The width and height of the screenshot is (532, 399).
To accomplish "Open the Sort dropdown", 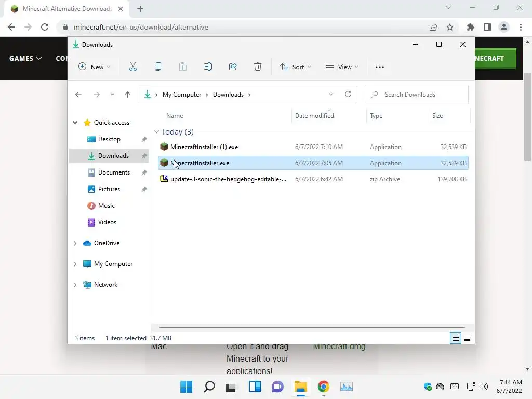I will coord(295,67).
